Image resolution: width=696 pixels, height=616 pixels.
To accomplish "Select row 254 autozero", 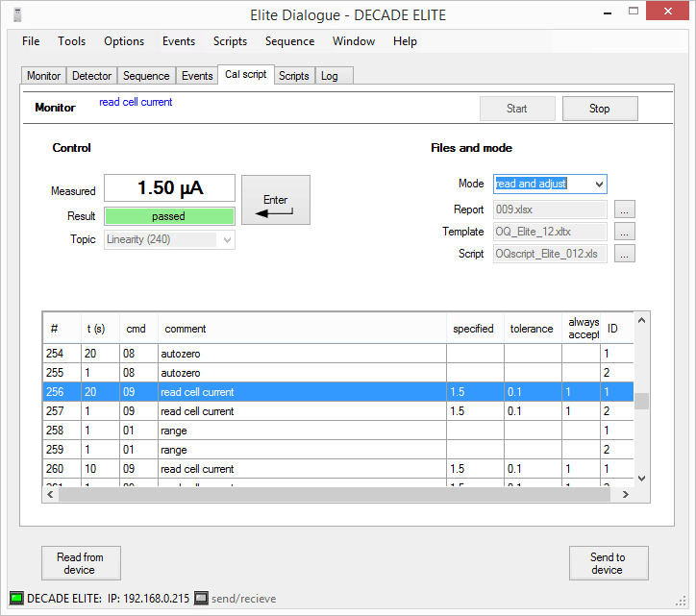I will pos(338,354).
